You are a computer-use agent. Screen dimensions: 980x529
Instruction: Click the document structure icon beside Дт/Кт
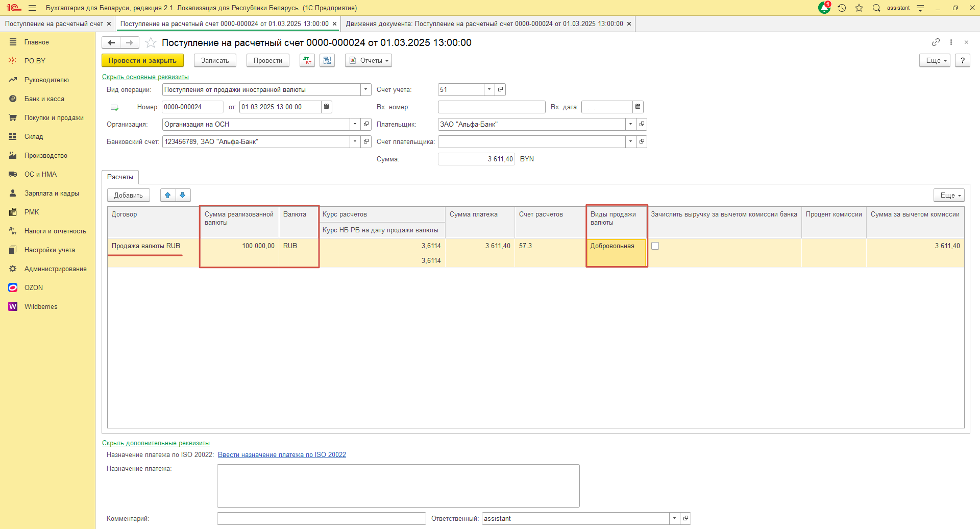327,60
